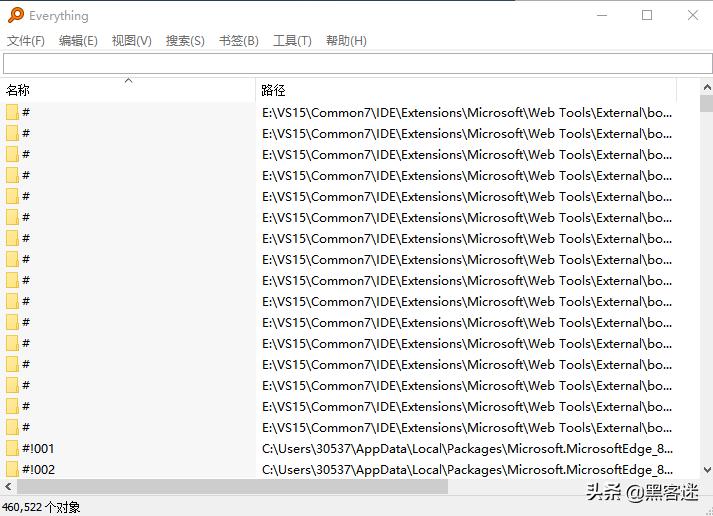Select the #!002 folder name
This screenshot has height=516, width=713.
39,470
